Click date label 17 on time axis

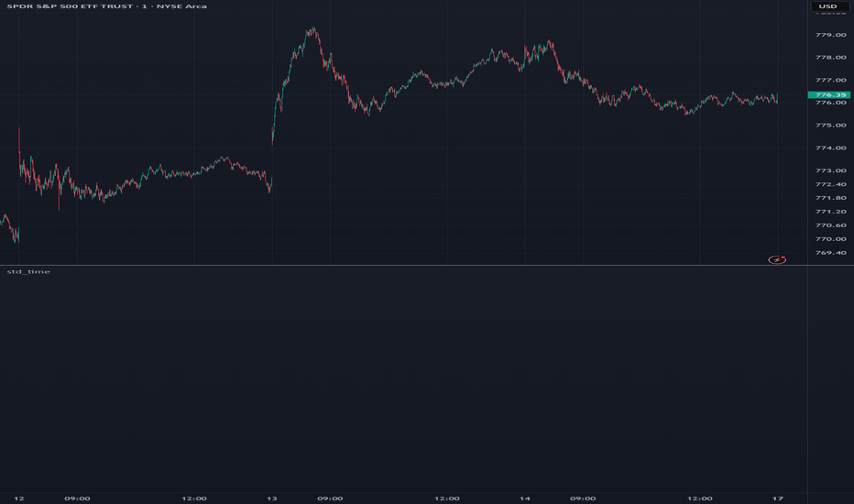[x=778, y=499]
